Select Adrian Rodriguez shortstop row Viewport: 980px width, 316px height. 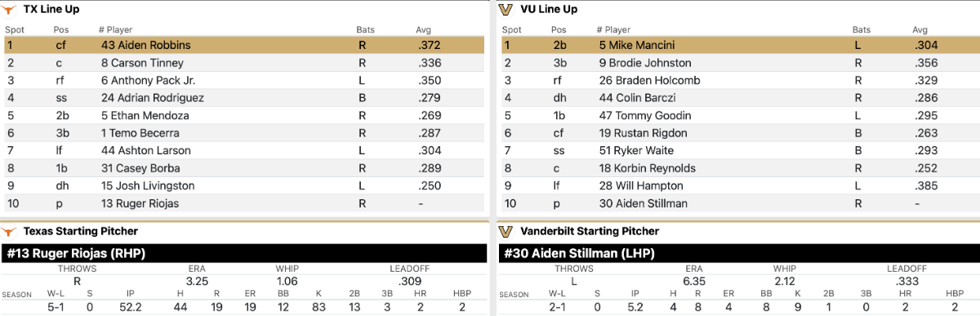click(x=243, y=98)
